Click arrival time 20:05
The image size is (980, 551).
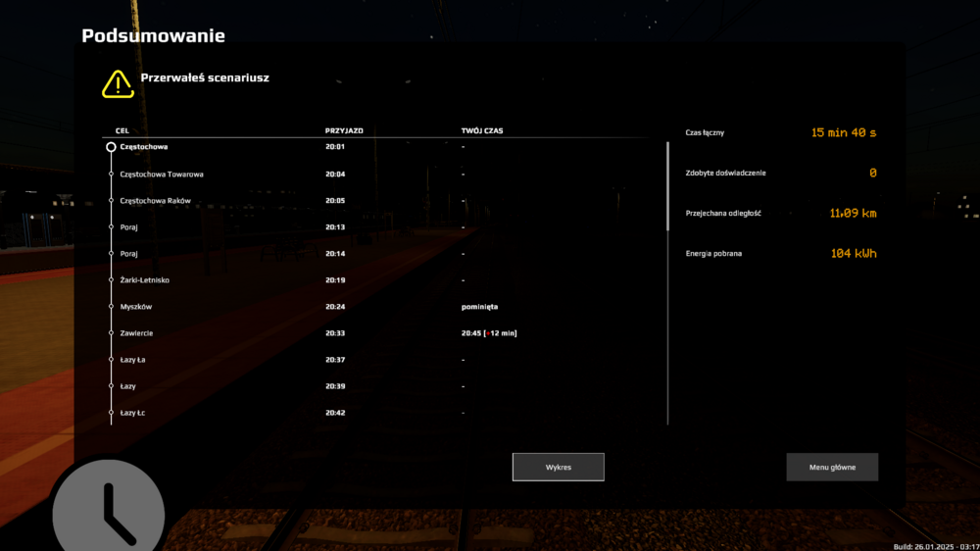[335, 201]
